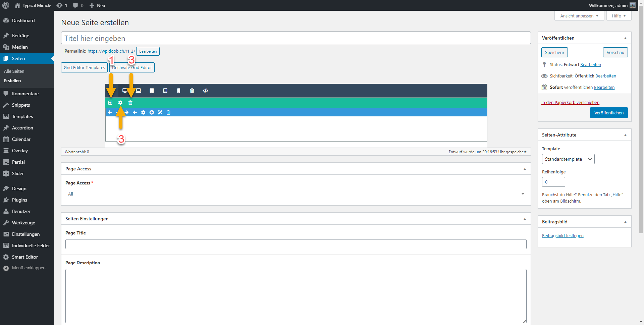Open Plugins in the sidebar
The width and height of the screenshot is (644, 325).
(27, 200)
